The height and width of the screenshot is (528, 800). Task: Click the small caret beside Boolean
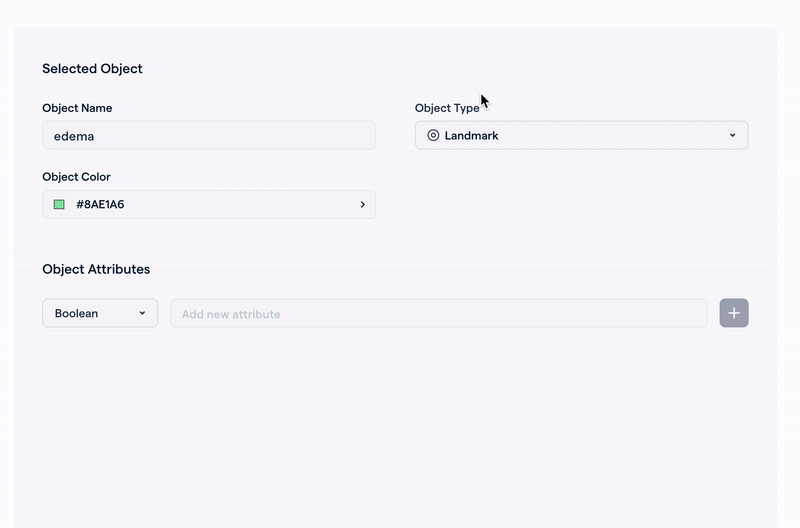(142, 313)
